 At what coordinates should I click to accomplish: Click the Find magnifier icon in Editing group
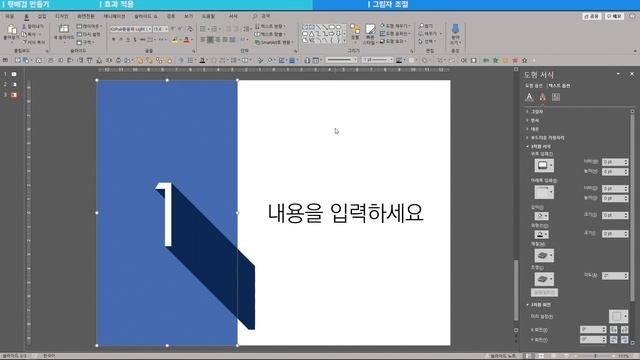pos(421,26)
